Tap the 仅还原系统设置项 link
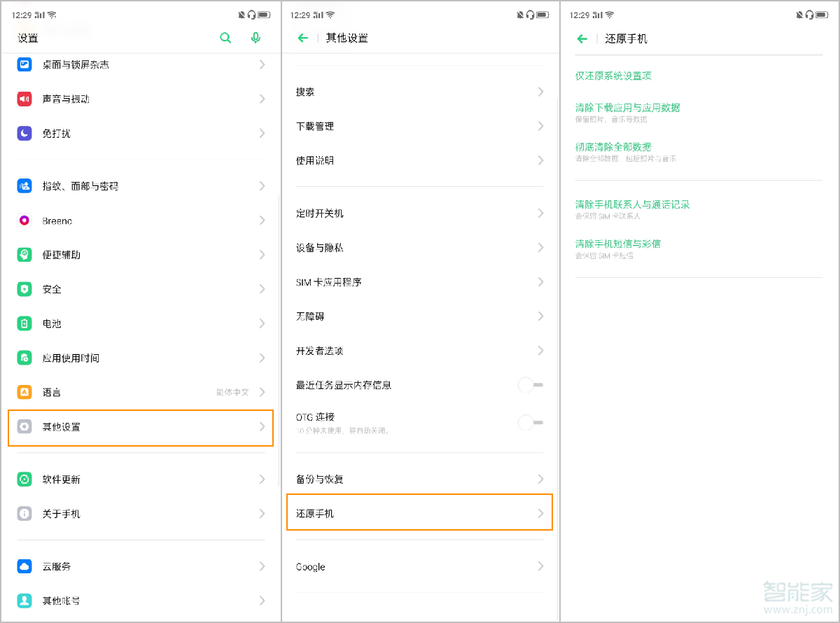This screenshot has width=840, height=623. (x=613, y=76)
